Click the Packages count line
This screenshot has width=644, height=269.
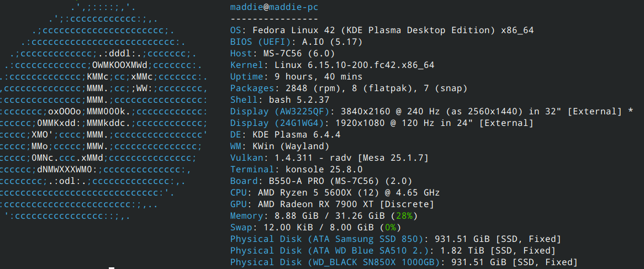[349, 88]
